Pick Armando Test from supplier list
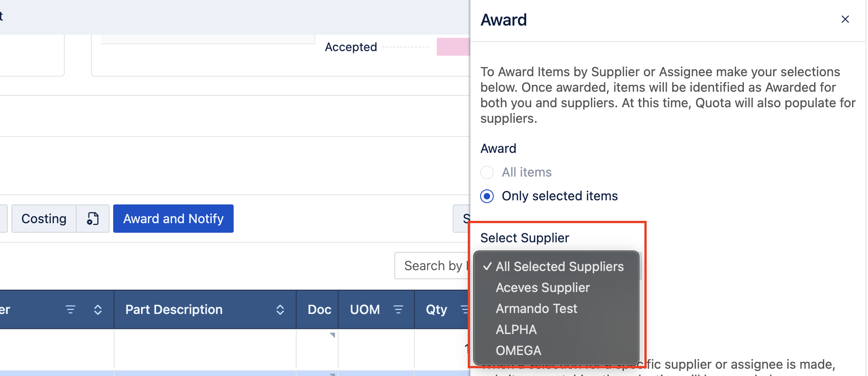Viewport: 868px width, 376px height. [536, 308]
